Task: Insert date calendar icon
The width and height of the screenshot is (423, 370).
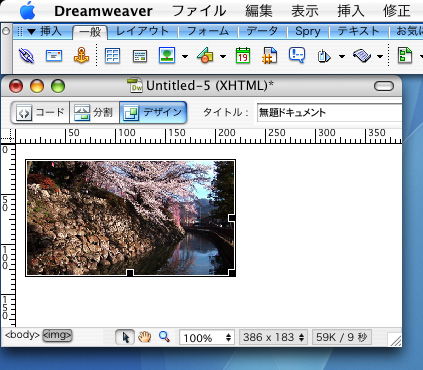Action: (x=243, y=55)
